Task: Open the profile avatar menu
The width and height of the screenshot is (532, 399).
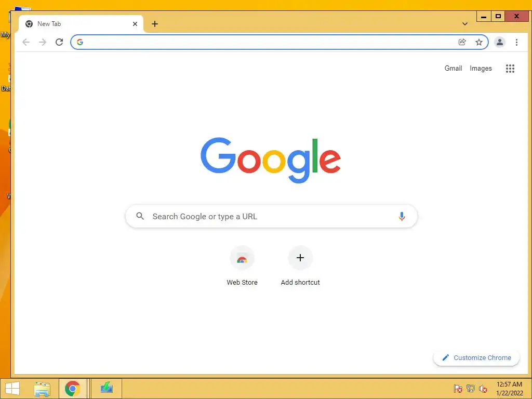Action: coord(499,42)
